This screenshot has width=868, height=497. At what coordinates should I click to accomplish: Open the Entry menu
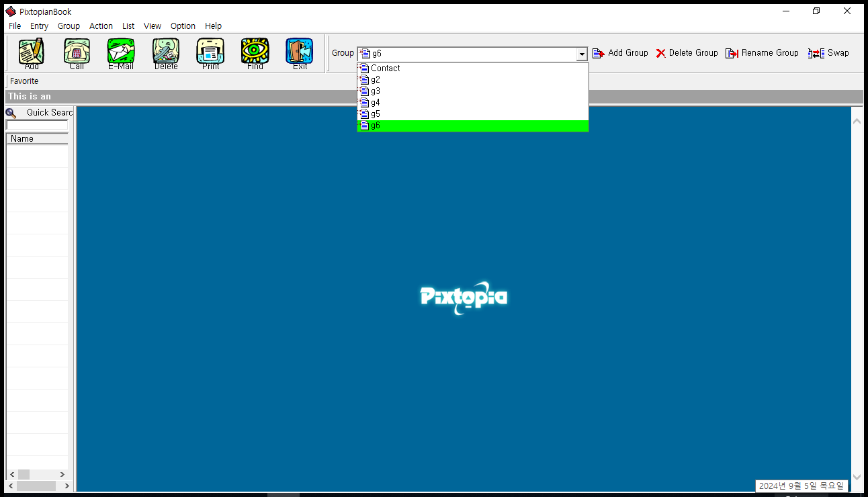pyautogui.click(x=39, y=26)
